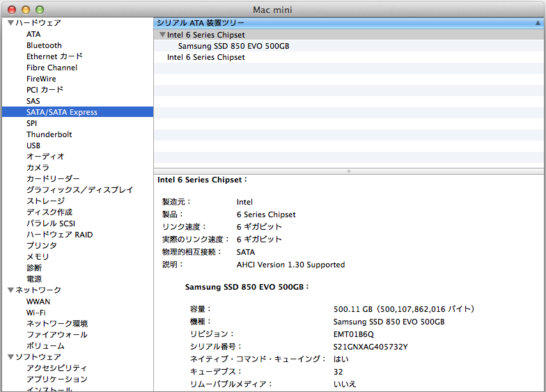Open オーディオ hardware entry
This screenshot has width=546, height=392.
tap(46, 157)
